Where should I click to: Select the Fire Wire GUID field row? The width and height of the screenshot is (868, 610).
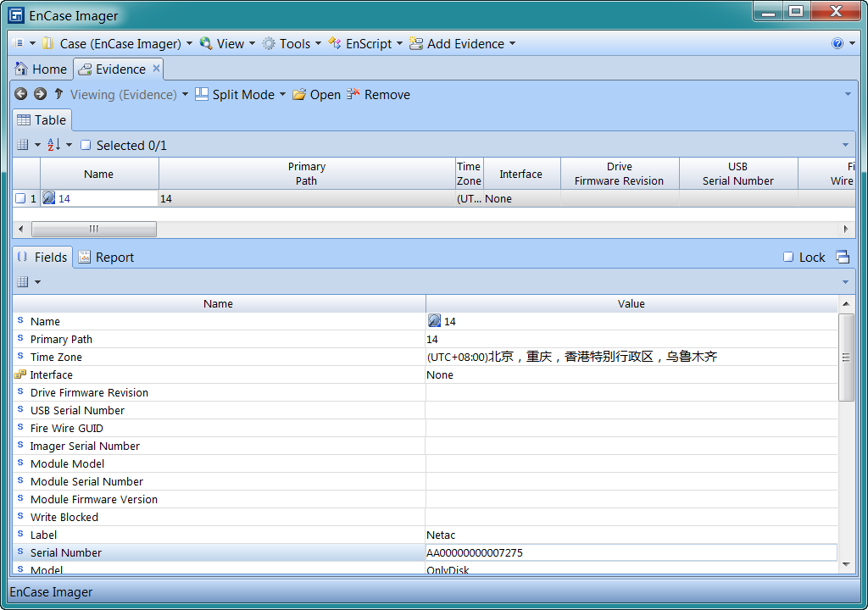click(x=426, y=428)
